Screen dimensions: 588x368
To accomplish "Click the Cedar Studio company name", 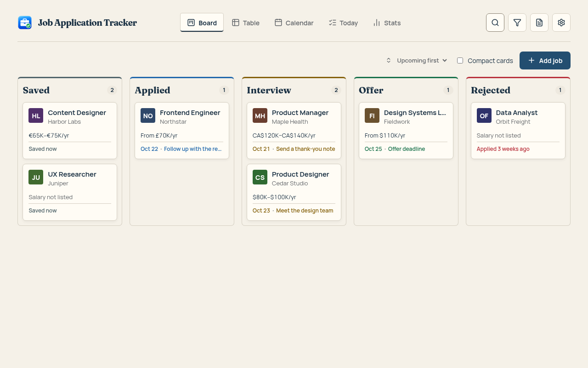I will coord(290,184).
